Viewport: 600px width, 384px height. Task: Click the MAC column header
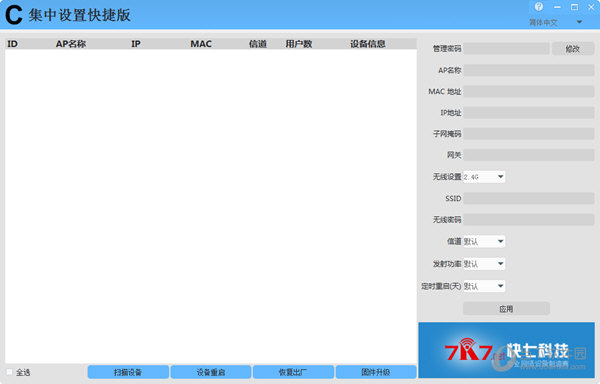(x=201, y=44)
